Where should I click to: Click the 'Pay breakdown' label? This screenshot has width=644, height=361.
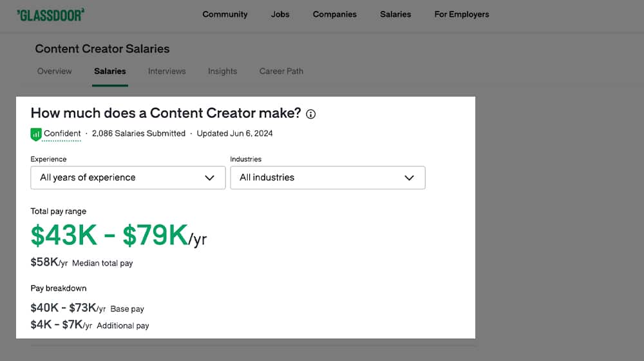(x=59, y=288)
